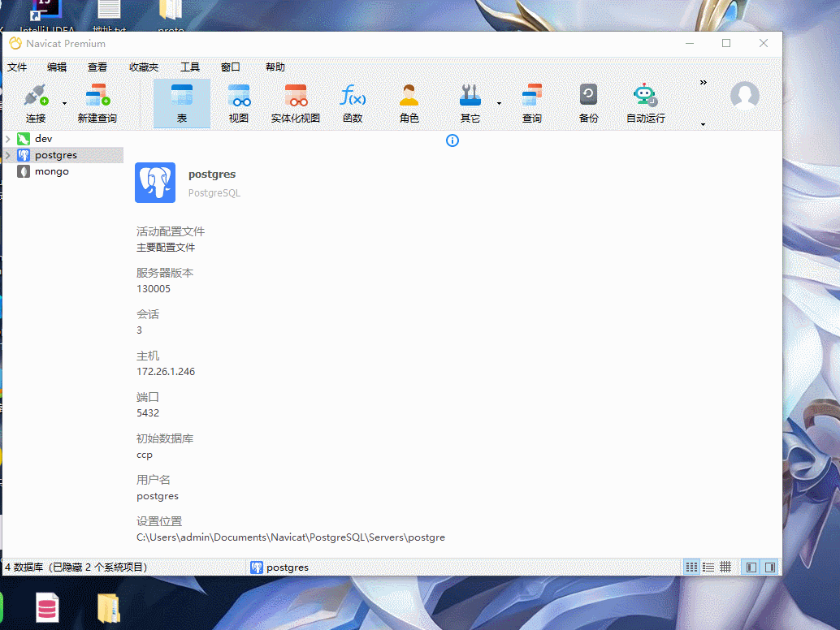Viewport: 840px width, 630px height.
Task: Open toolbar options small down arrow
Action: coord(703,125)
